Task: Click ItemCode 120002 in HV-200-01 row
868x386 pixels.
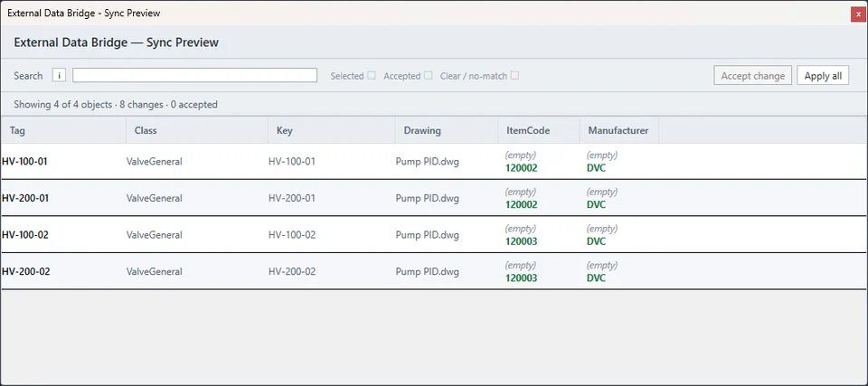Action: [521, 204]
